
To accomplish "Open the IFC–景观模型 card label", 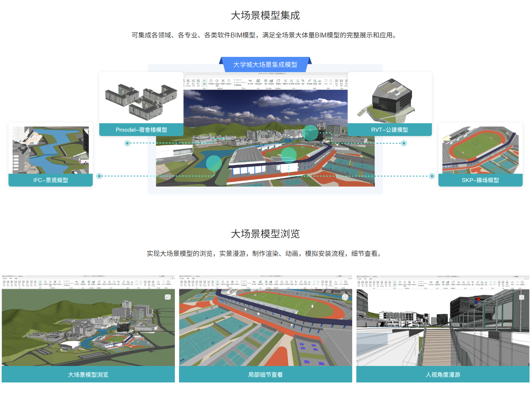I will pyautogui.click(x=51, y=180).
